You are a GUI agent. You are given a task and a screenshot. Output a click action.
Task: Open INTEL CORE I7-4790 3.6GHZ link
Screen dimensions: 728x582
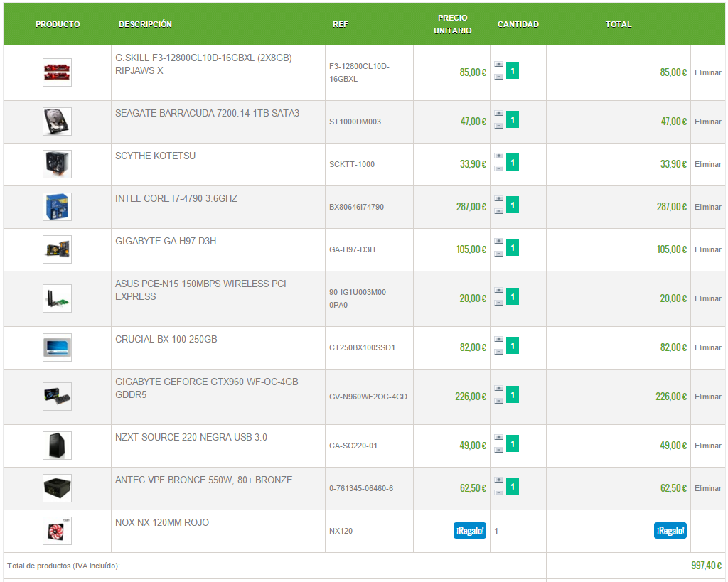coord(176,199)
